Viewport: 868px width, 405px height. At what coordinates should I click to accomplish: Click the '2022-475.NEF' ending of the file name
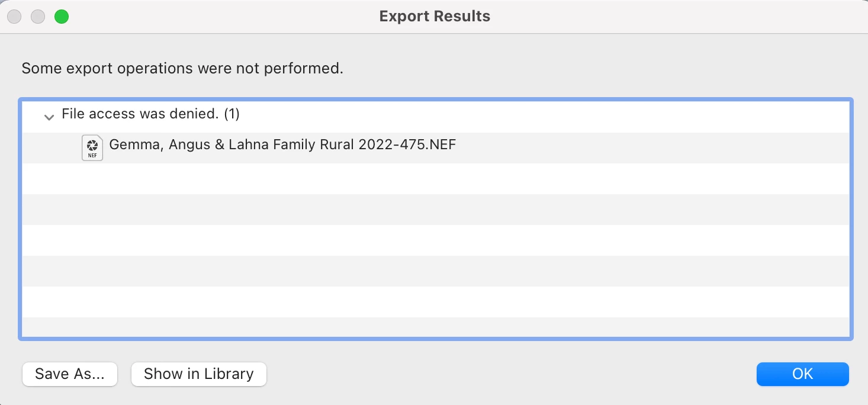pos(407,144)
